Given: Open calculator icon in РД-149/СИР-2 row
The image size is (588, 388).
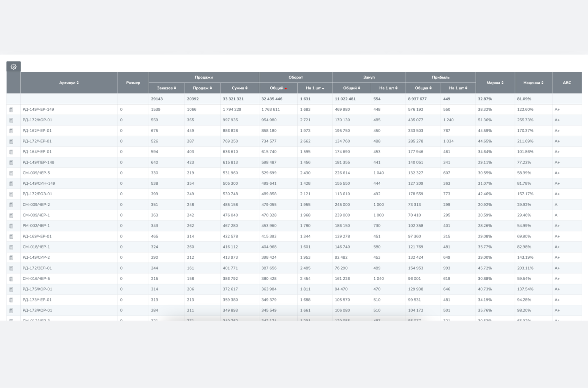Looking at the screenshot, I should point(11,258).
